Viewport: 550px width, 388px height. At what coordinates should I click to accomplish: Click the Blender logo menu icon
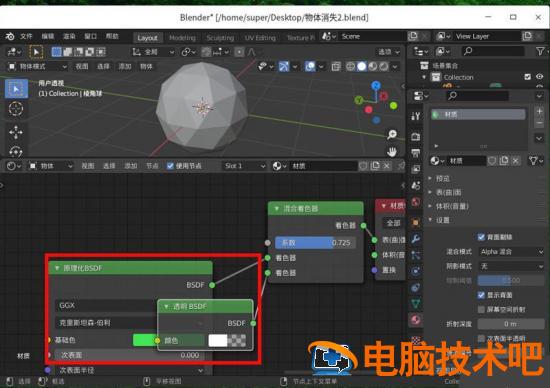click(10, 36)
